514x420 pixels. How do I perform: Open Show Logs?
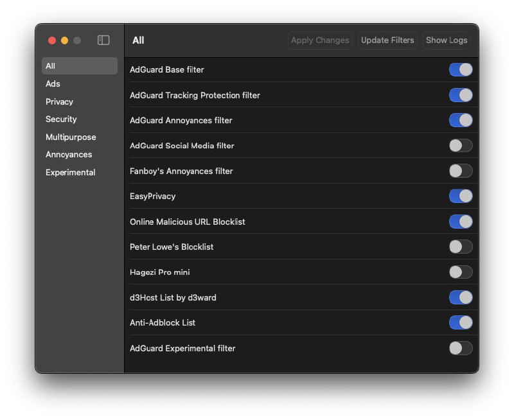click(447, 40)
